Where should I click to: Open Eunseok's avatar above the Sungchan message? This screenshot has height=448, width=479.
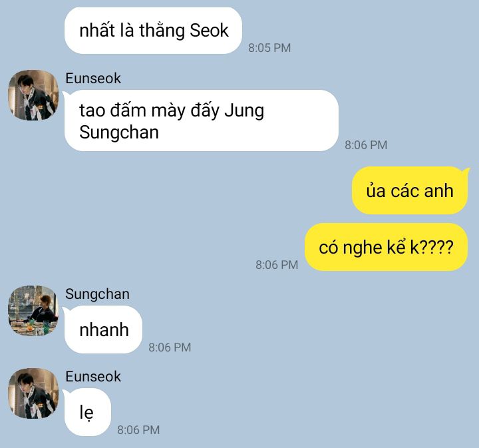33,95
